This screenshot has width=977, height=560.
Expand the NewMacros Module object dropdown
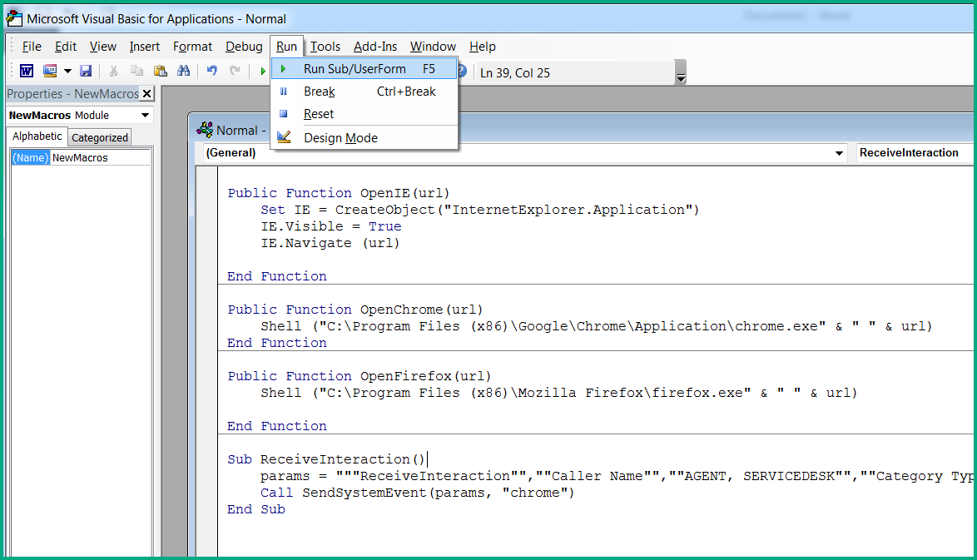(x=145, y=115)
